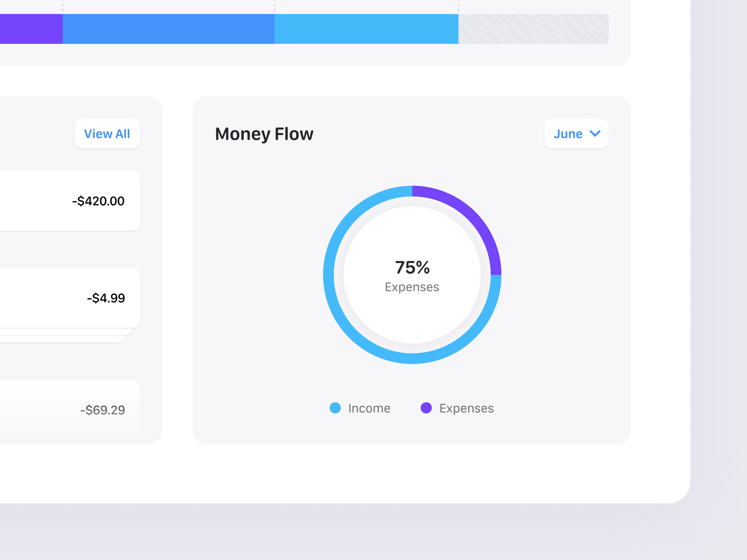Click the purple Expenses legend dot
The width and height of the screenshot is (747, 560).
pyautogui.click(x=427, y=408)
